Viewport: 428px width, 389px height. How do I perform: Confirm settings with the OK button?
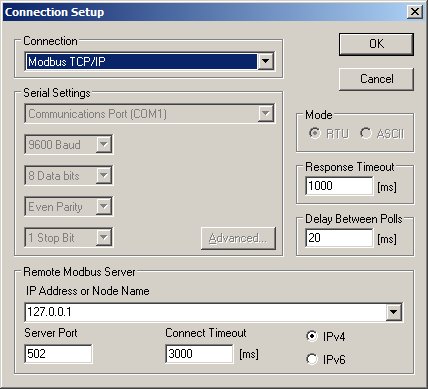376,44
